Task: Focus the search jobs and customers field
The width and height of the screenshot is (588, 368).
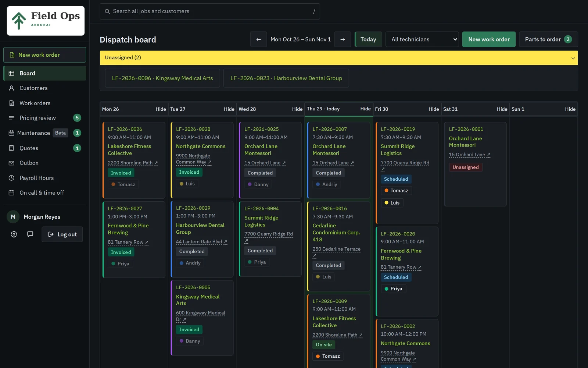Action: [210, 11]
